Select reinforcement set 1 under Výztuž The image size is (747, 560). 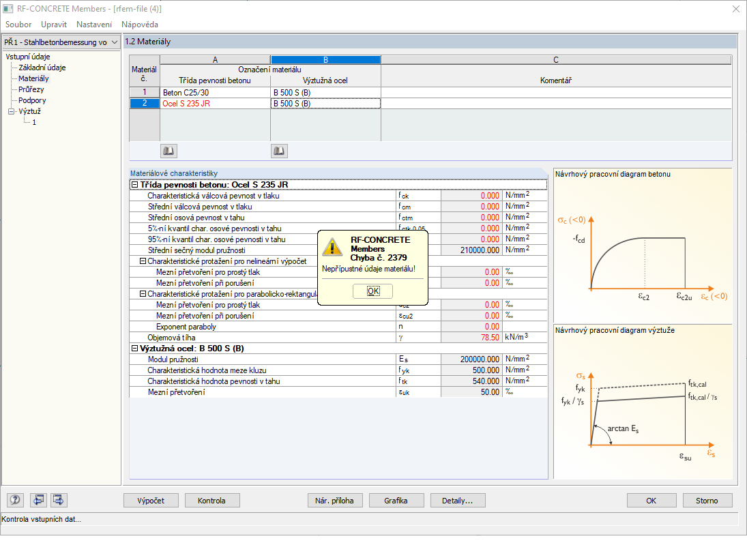pos(34,122)
